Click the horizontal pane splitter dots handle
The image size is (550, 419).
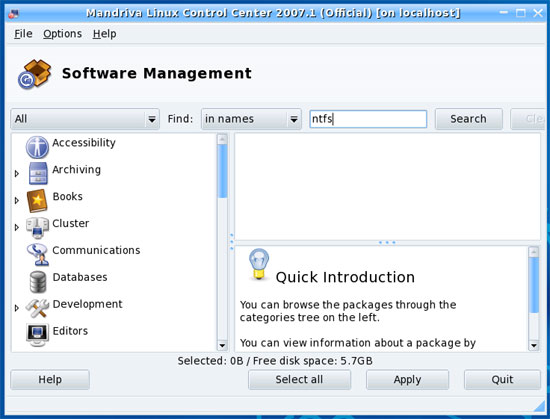pyautogui.click(x=387, y=242)
